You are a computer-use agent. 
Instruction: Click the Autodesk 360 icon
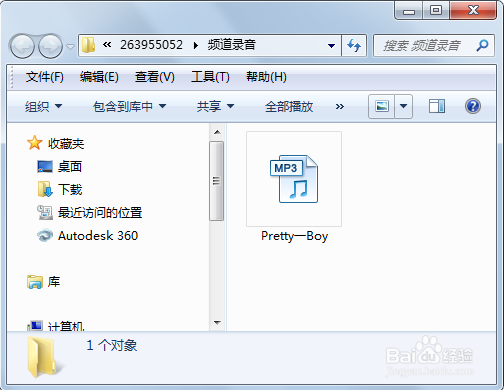point(45,236)
